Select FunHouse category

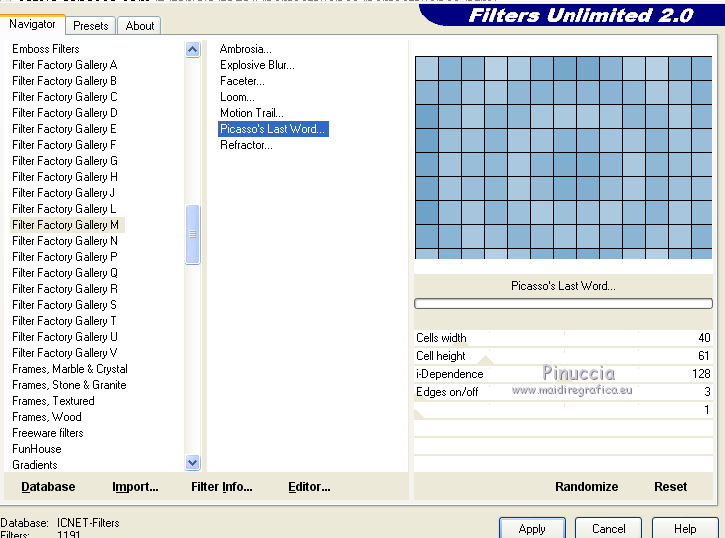point(37,449)
